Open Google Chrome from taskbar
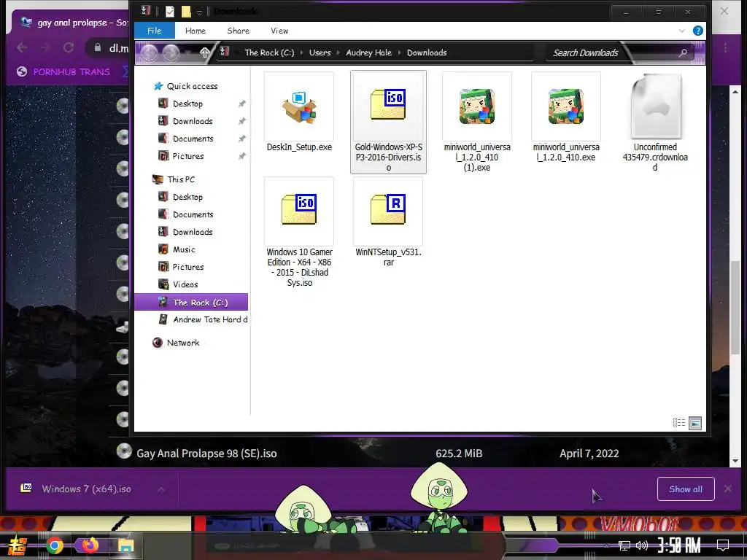The width and height of the screenshot is (747, 560). point(54,545)
